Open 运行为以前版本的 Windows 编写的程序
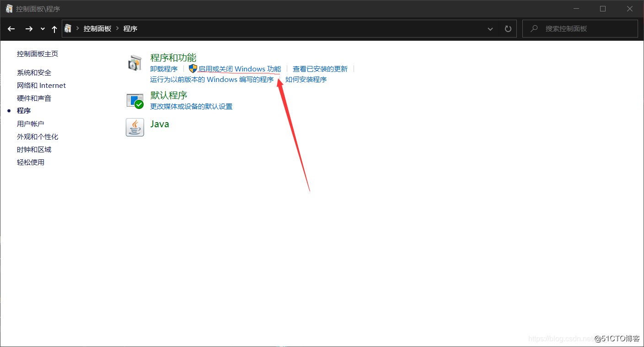 pyautogui.click(x=212, y=80)
